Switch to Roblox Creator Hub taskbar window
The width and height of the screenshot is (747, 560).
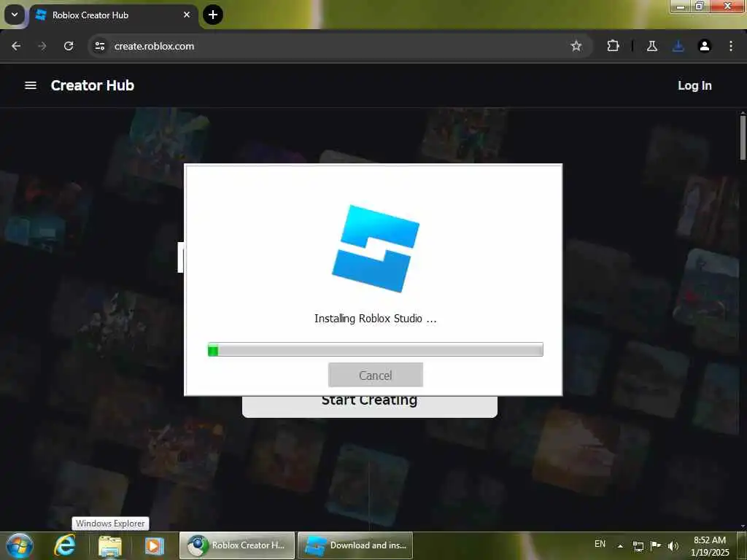pos(237,545)
